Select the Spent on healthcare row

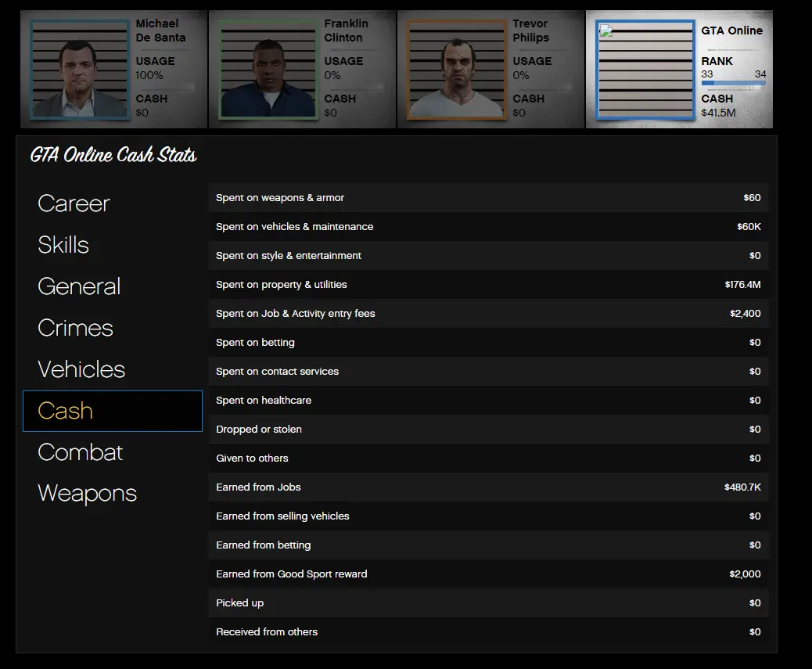(488, 401)
